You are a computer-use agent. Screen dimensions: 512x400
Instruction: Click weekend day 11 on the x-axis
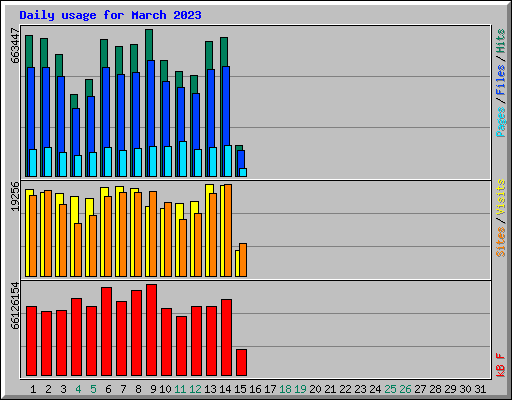[180, 389]
